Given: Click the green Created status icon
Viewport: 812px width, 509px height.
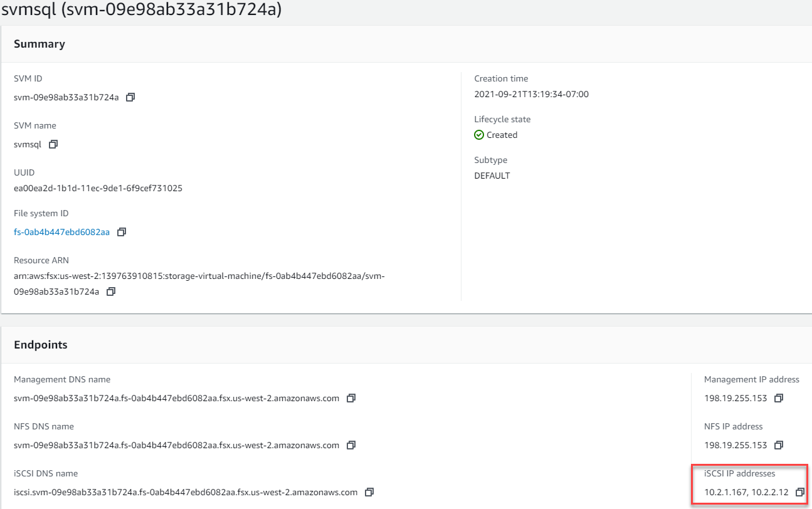Looking at the screenshot, I should (479, 135).
